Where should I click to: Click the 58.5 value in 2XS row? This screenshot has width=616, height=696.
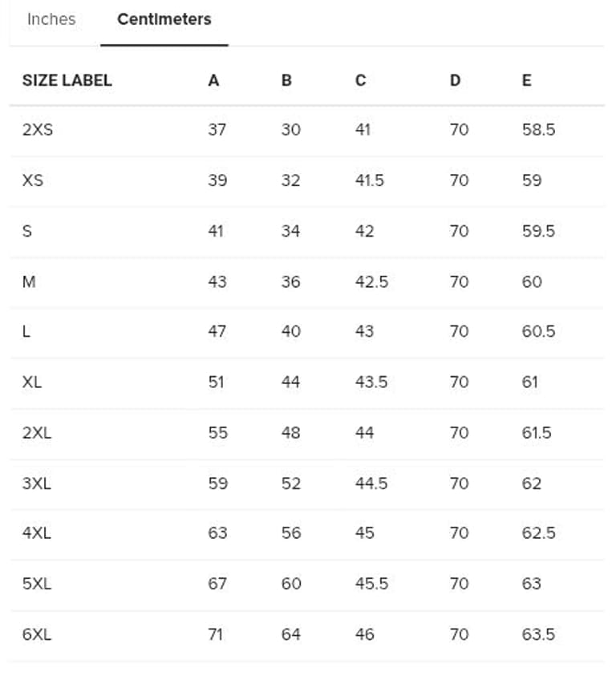538,129
